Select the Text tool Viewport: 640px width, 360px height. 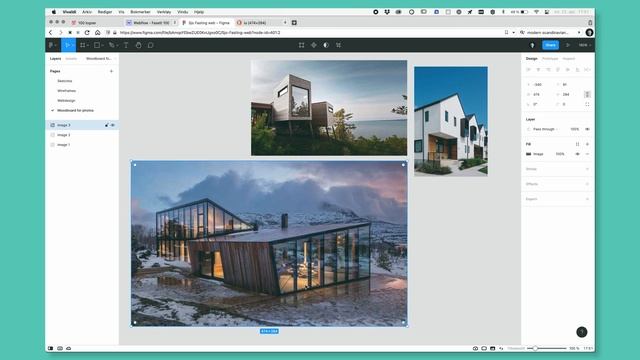coord(126,45)
